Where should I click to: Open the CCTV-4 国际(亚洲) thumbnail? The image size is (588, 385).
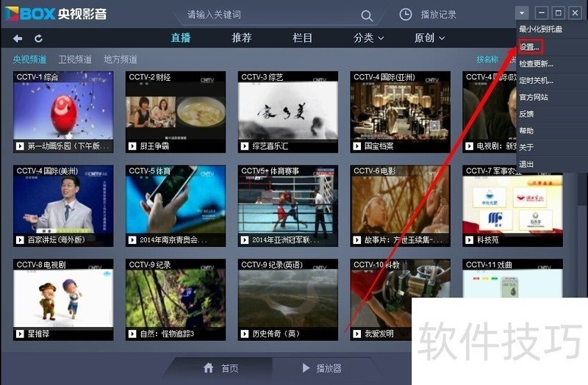click(x=400, y=112)
